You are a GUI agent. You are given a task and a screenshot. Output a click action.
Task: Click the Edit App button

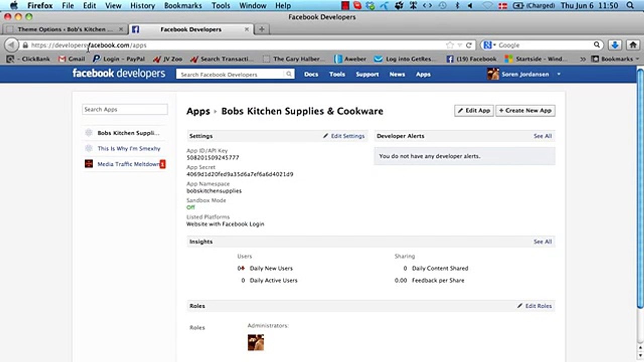(474, 111)
